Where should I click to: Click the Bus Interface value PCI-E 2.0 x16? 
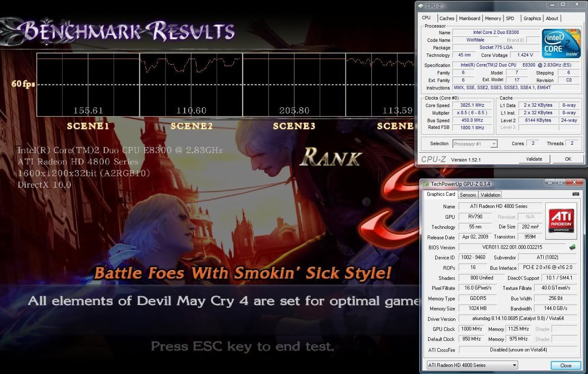tap(548, 268)
